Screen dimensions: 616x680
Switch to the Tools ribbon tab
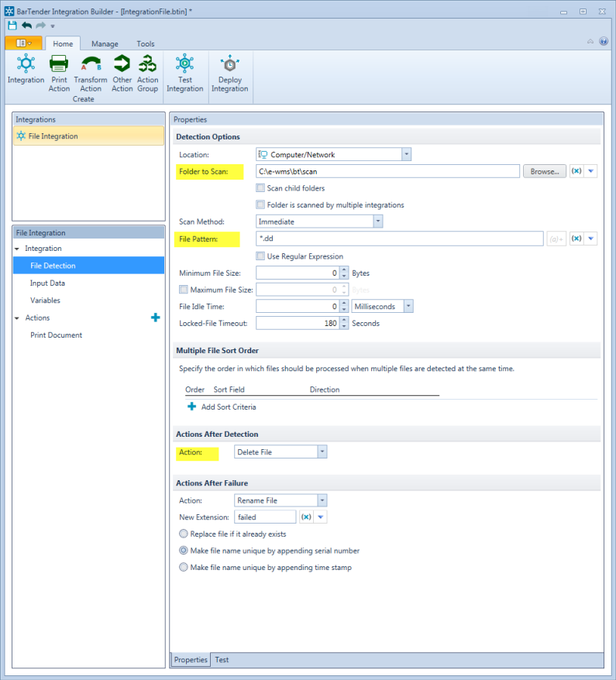(x=146, y=43)
